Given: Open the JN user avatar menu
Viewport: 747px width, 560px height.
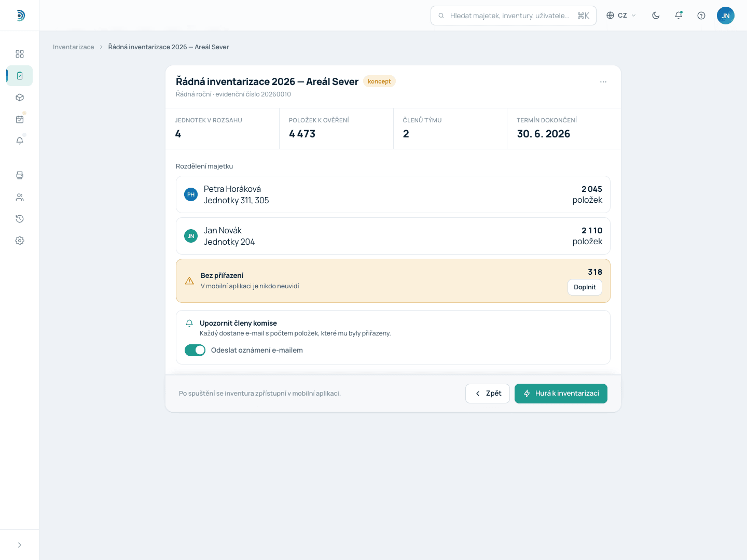Looking at the screenshot, I should [x=726, y=16].
